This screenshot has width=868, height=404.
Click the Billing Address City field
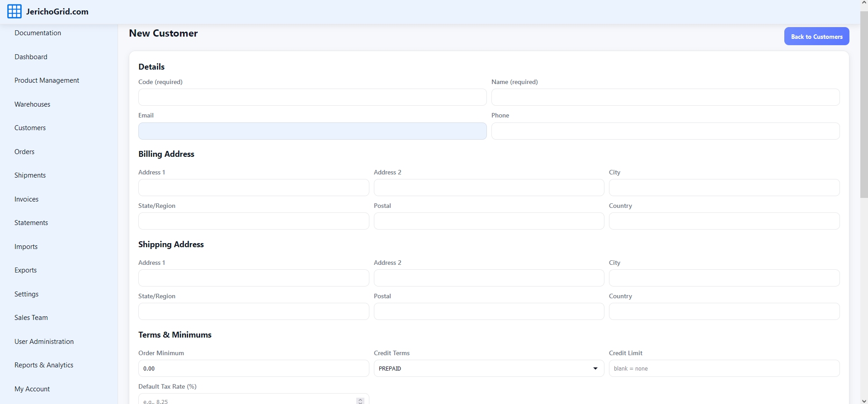coord(724,188)
